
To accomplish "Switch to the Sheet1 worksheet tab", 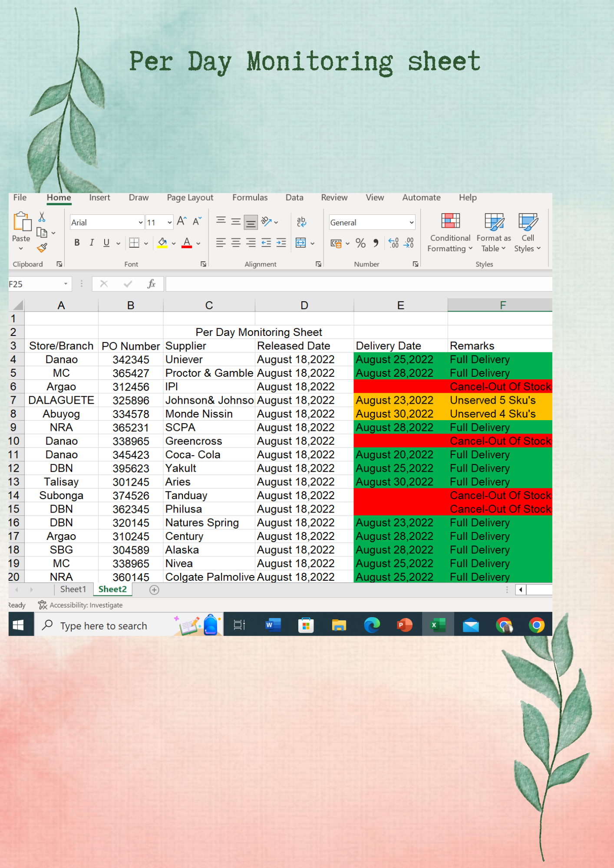I will pyautogui.click(x=73, y=589).
